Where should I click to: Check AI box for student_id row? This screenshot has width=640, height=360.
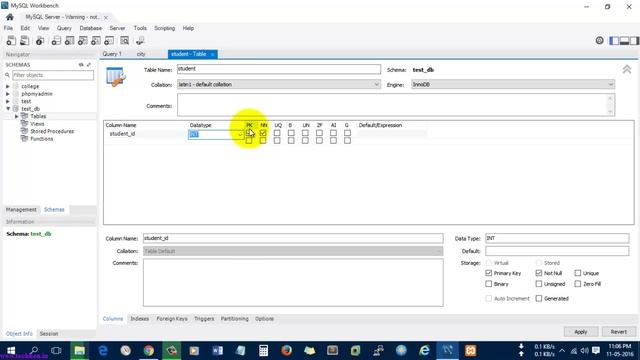tap(333, 133)
